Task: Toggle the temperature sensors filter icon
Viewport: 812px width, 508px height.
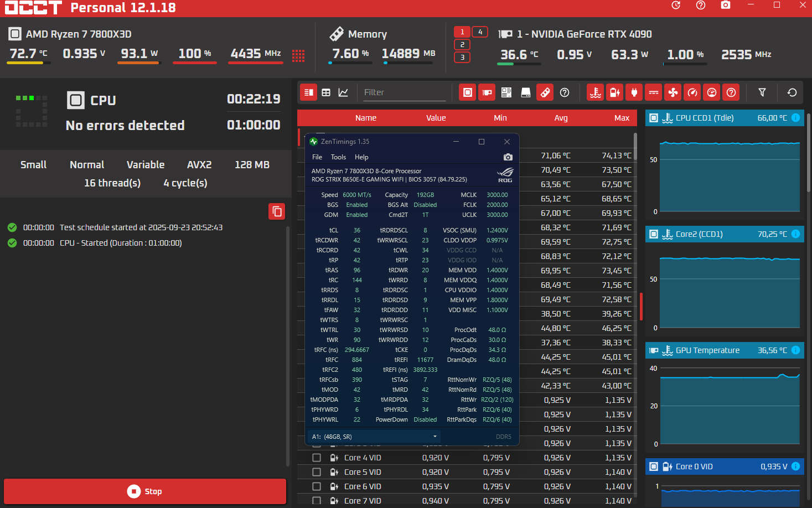Action: [596, 92]
